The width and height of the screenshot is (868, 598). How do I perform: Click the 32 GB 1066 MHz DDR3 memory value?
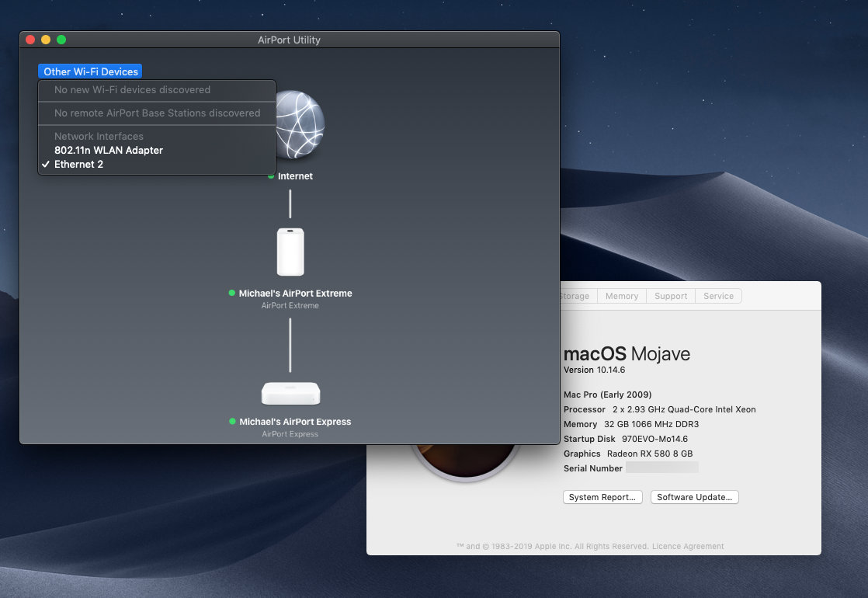pyautogui.click(x=651, y=424)
